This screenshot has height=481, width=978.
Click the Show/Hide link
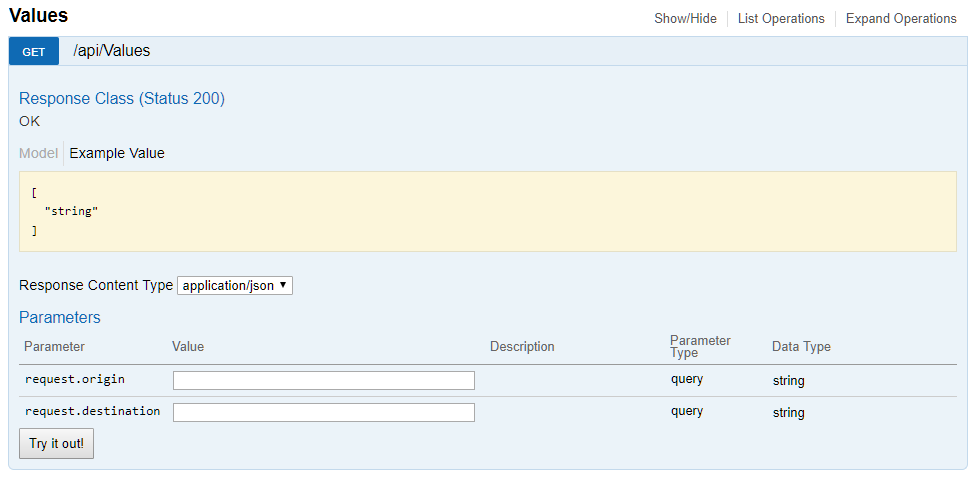tap(685, 19)
